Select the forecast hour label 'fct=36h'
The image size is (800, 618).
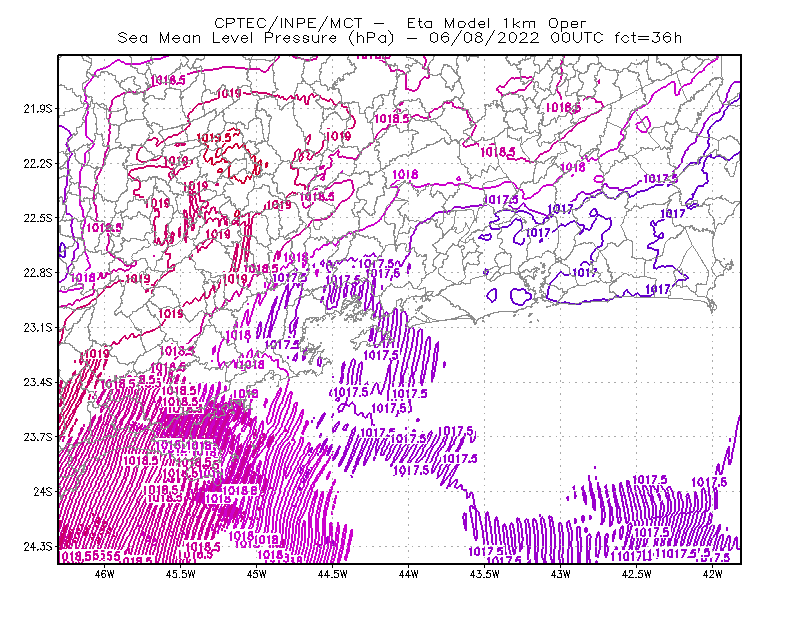pyautogui.click(x=648, y=38)
